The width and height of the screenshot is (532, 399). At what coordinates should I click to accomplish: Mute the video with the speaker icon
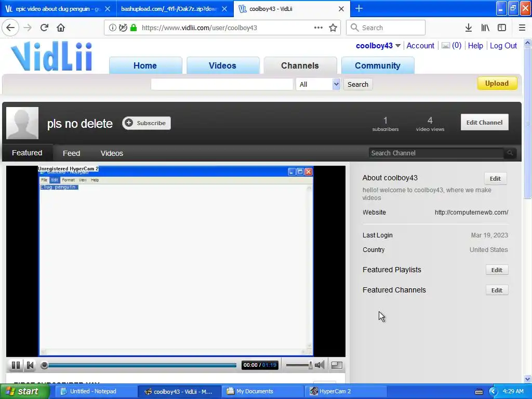click(x=320, y=365)
